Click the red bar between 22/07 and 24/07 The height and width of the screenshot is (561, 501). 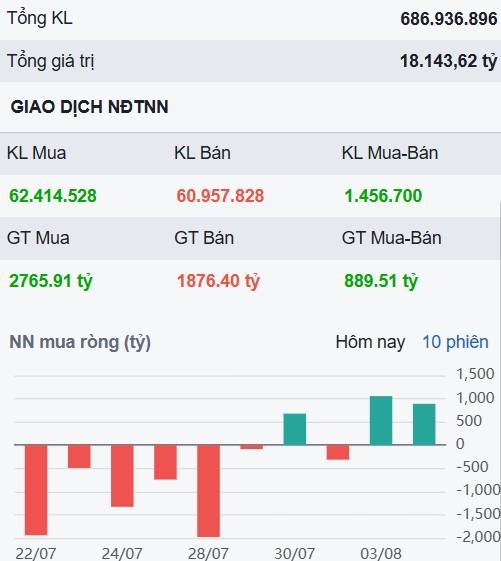[79, 456]
